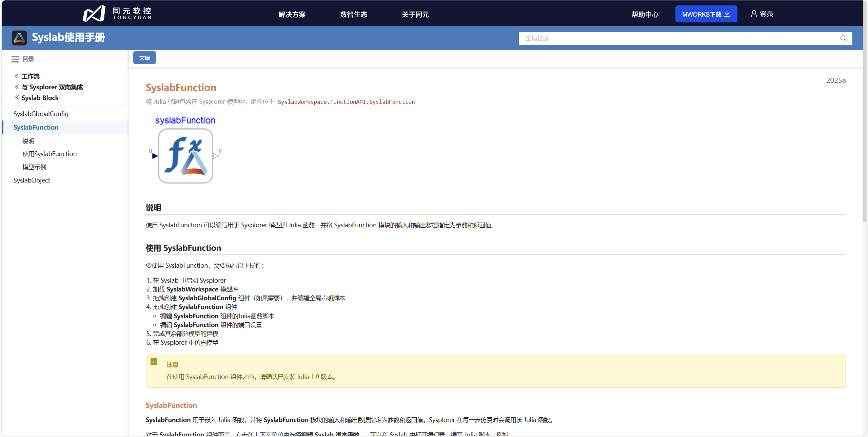
Task: Click the 登录 login link
Action: [766, 14]
